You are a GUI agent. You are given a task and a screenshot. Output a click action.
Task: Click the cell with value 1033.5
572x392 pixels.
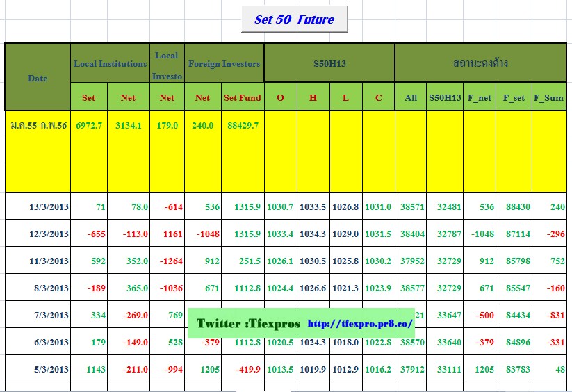pos(313,207)
